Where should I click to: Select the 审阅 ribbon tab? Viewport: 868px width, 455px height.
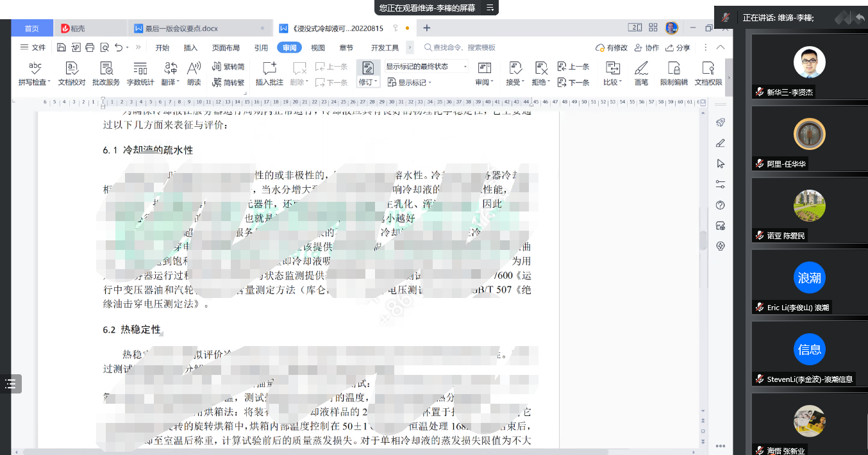click(289, 47)
